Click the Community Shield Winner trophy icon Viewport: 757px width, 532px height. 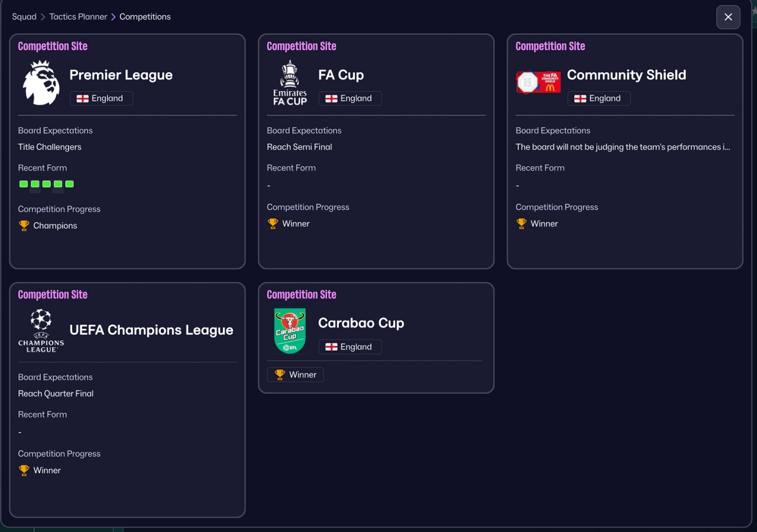point(521,223)
